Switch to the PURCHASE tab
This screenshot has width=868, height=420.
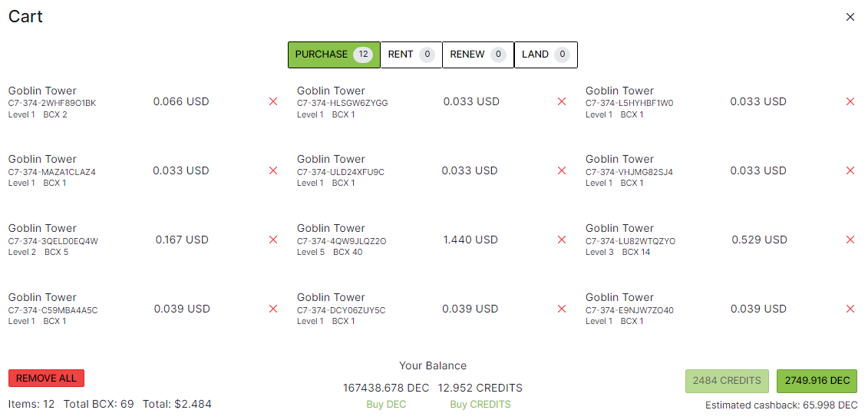(x=333, y=55)
